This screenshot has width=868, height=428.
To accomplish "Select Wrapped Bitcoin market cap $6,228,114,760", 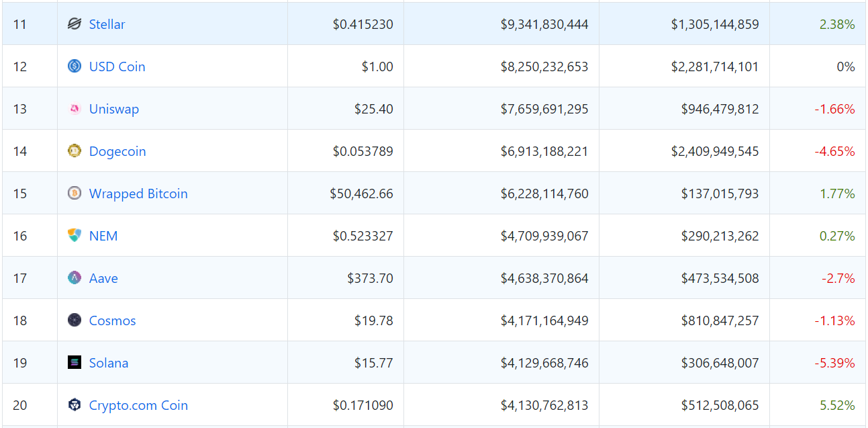I will [544, 194].
